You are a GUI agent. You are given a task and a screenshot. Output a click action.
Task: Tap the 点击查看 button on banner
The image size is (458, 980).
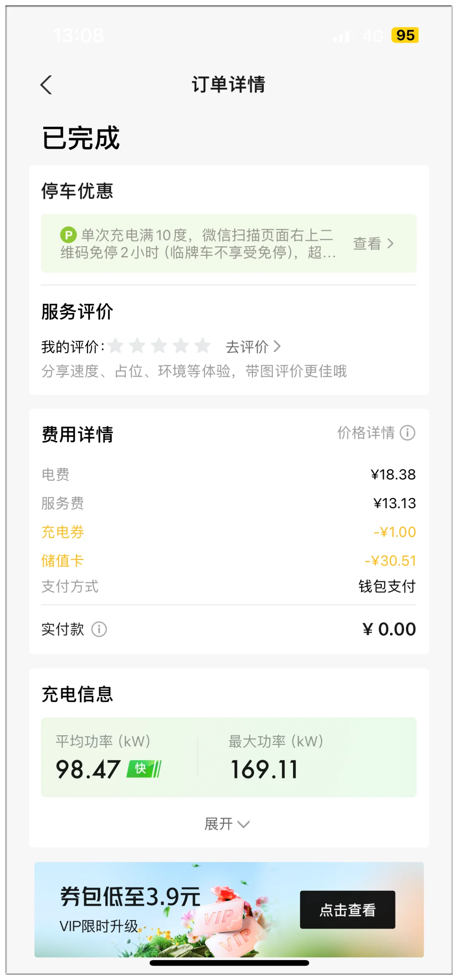[347, 910]
